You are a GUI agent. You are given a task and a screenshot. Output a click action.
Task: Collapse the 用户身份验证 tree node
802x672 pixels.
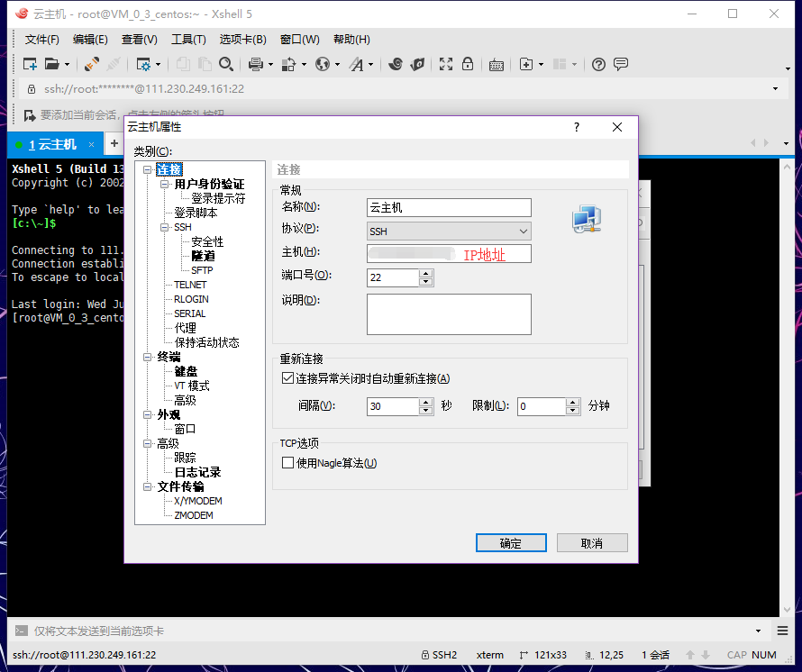164,184
